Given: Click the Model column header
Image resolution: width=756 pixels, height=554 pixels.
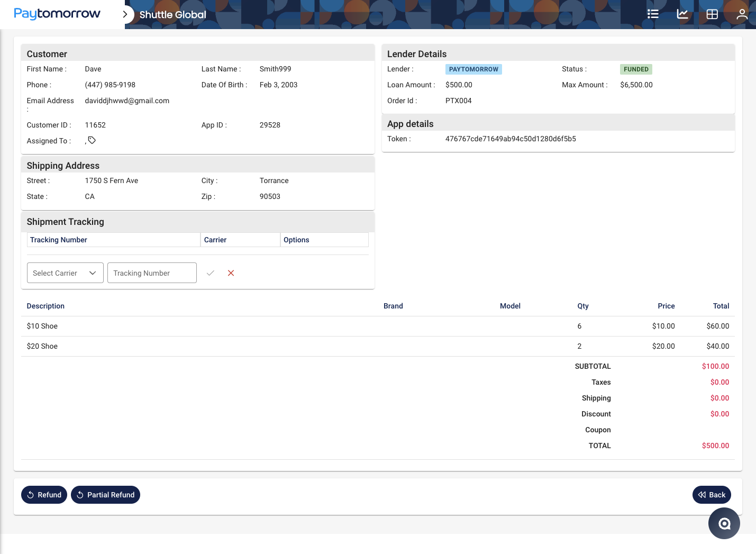Looking at the screenshot, I should [510, 306].
